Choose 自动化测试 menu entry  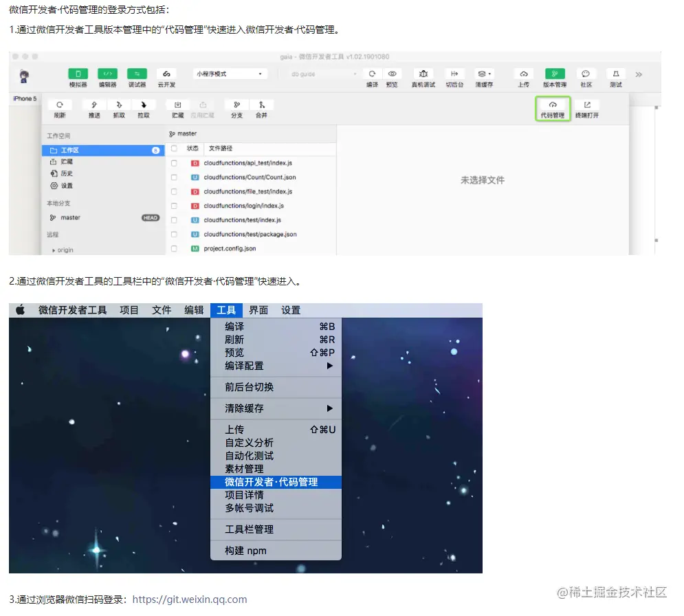click(276, 456)
